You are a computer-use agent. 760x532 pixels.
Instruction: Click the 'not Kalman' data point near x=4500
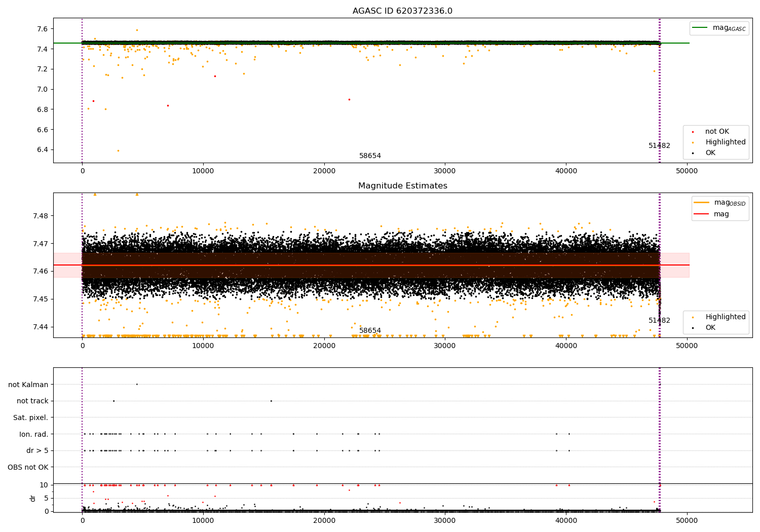pos(137,384)
